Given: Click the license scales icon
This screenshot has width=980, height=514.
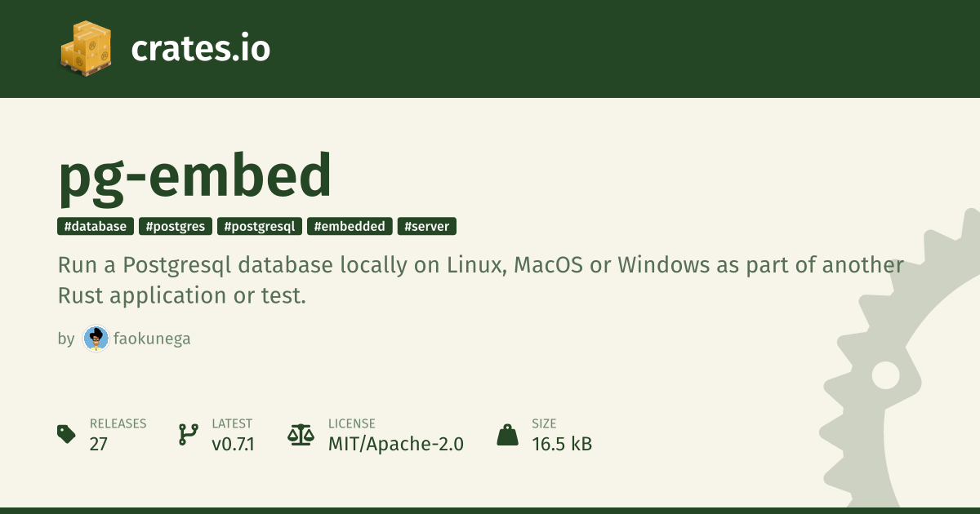Looking at the screenshot, I should pyautogui.click(x=301, y=434).
